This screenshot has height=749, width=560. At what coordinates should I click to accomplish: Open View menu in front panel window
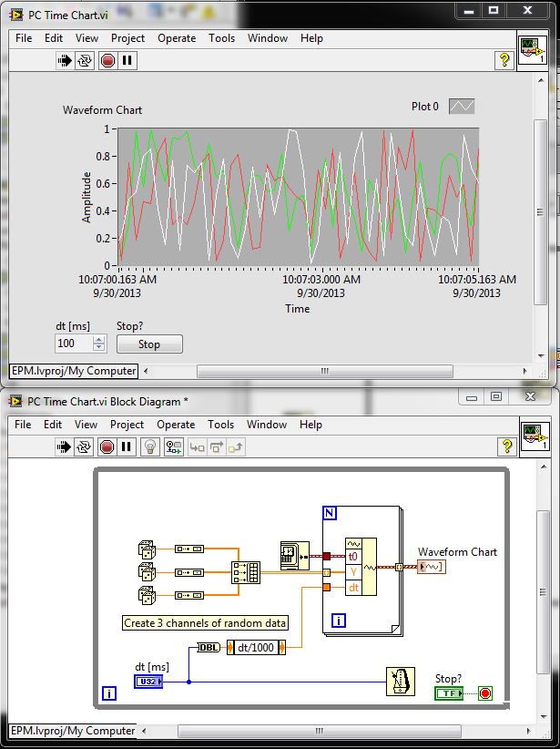[87, 38]
